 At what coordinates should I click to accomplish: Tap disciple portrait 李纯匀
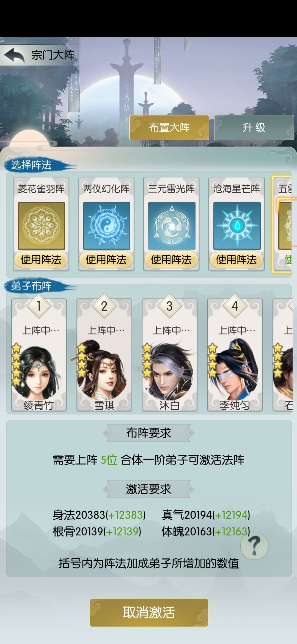click(x=235, y=370)
